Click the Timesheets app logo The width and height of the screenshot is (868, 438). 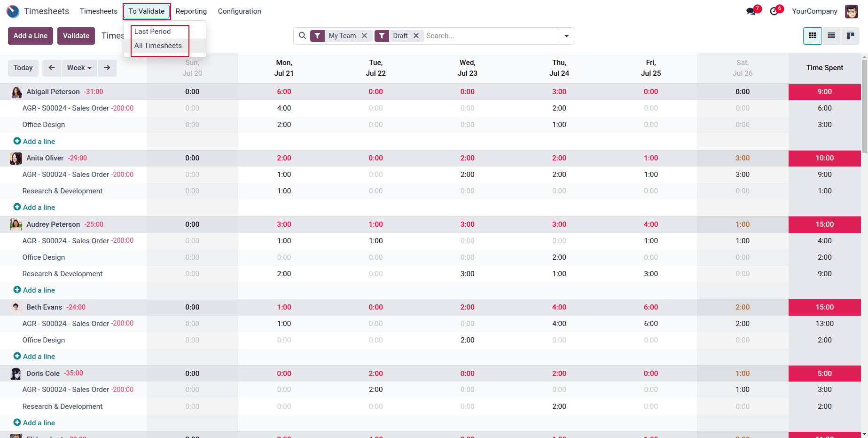click(x=13, y=11)
